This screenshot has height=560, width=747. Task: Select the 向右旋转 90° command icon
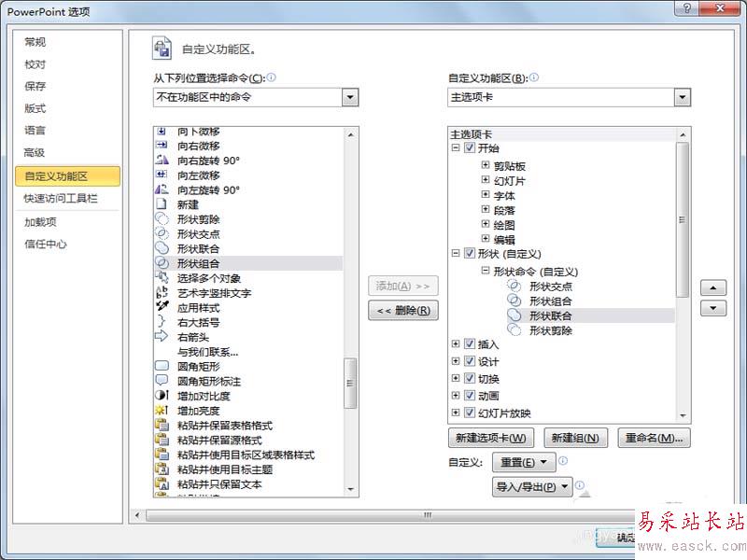162,160
